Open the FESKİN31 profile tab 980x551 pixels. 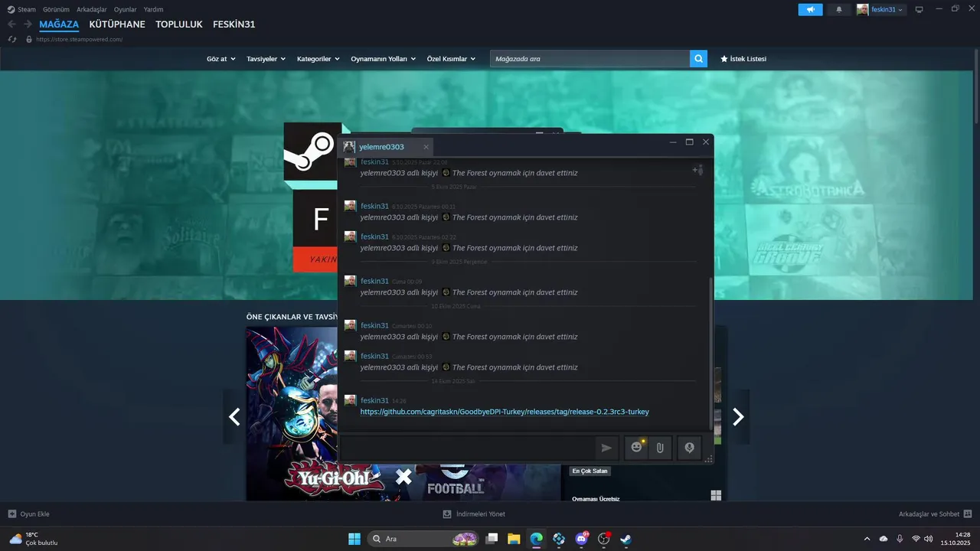pos(234,24)
